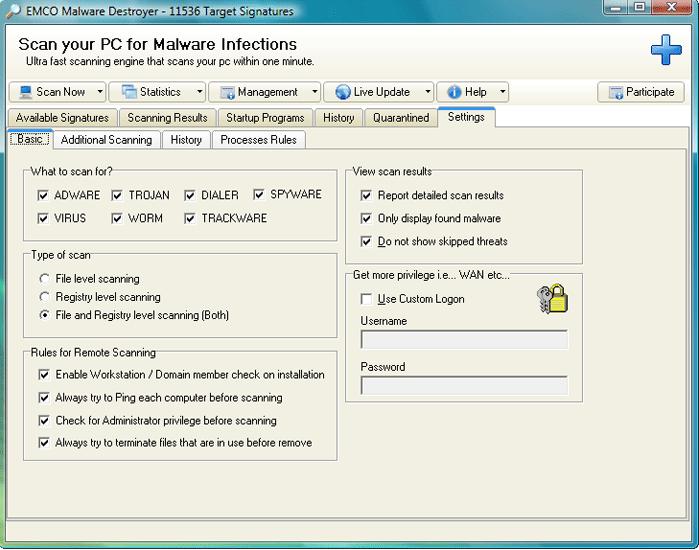The height and width of the screenshot is (550, 699).
Task: Open the Processes Rules sub-tab
Action: point(259,140)
